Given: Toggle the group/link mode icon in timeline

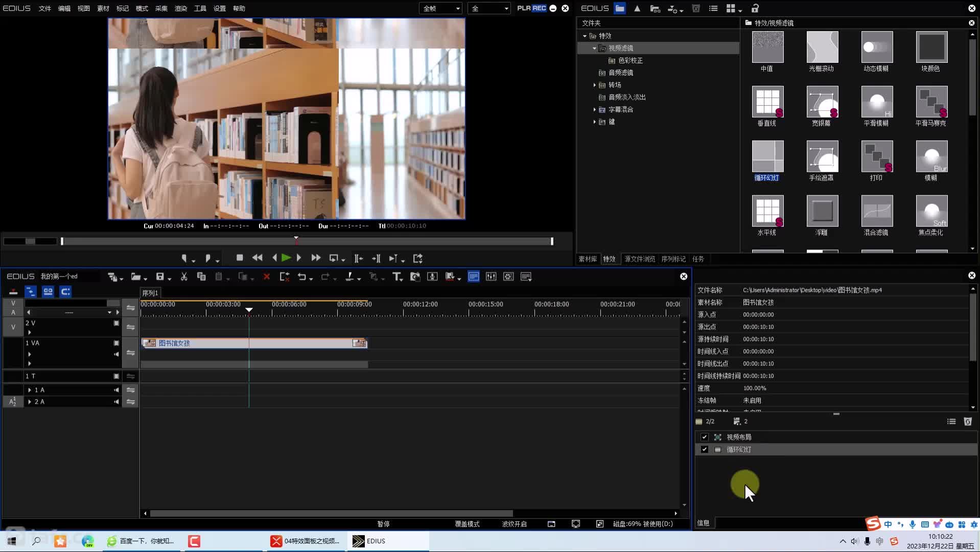Looking at the screenshot, I should tap(48, 291).
